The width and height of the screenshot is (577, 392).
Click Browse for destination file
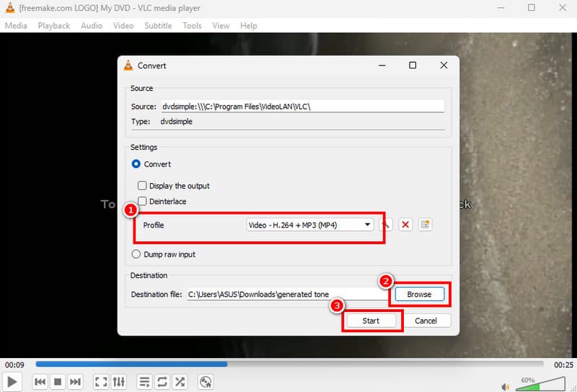coord(420,294)
